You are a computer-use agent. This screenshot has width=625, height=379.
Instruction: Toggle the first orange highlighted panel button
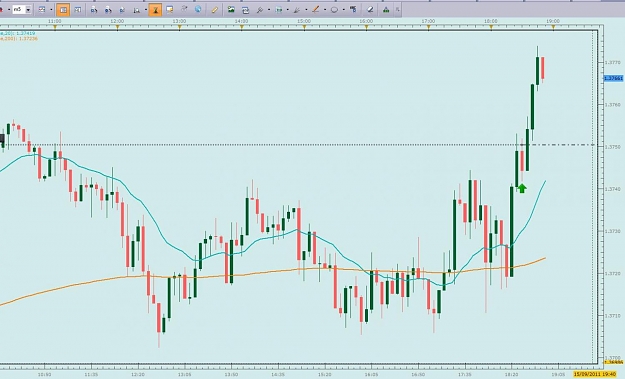pos(63,10)
